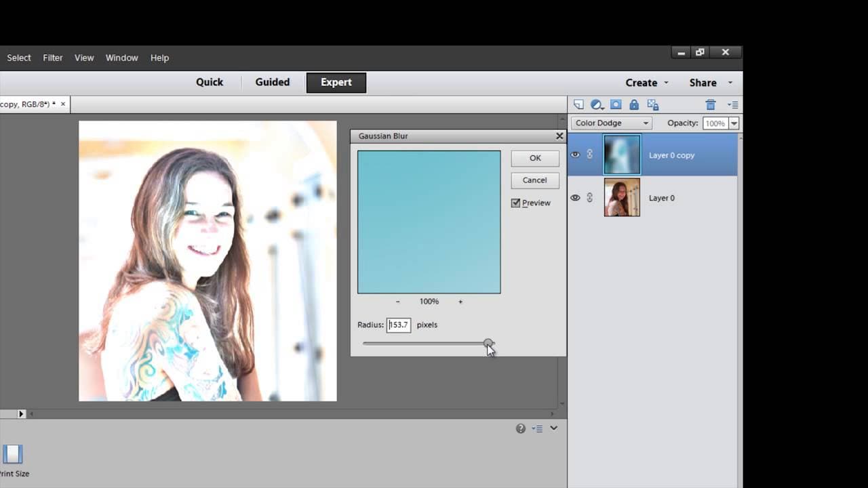Switch to Guided edit mode

(273, 82)
